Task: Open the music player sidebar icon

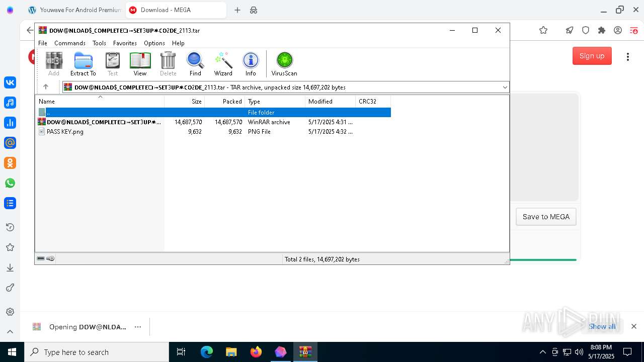Action: (x=10, y=103)
